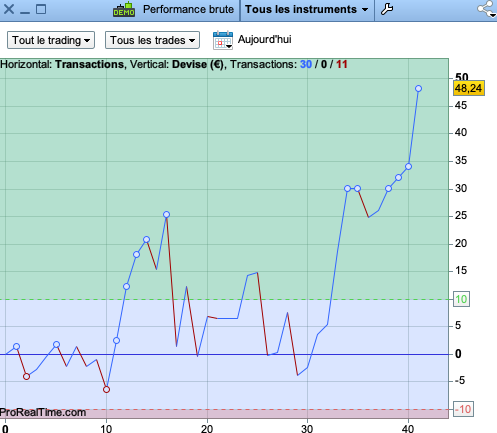497x433 pixels.
Task: Minimize the performance window
Action: click(25, 12)
